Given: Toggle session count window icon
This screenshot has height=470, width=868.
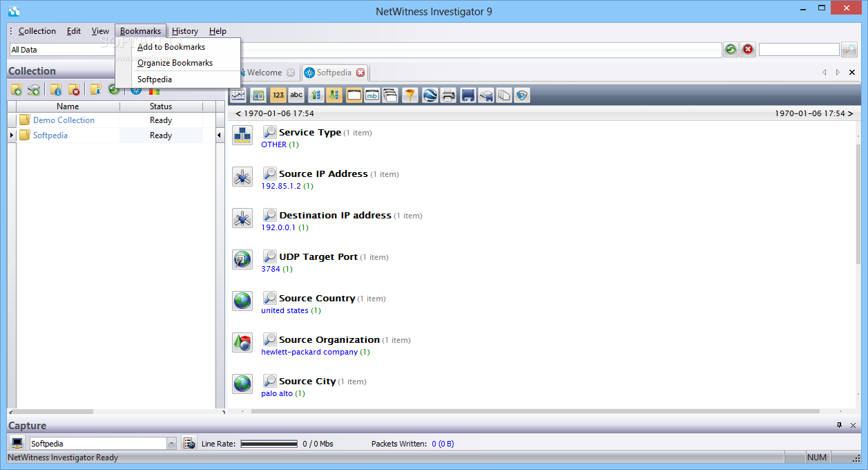Looking at the screenshot, I should (354, 95).
